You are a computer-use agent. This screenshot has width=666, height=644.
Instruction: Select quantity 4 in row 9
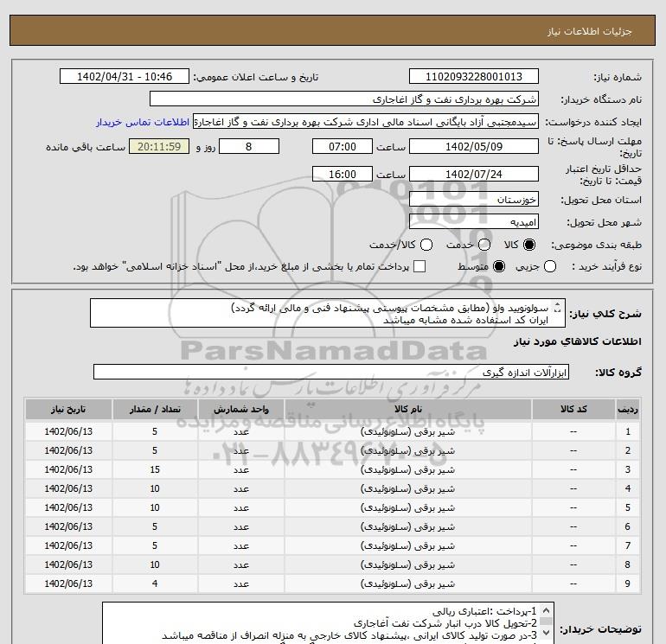(x=155, y=583)
